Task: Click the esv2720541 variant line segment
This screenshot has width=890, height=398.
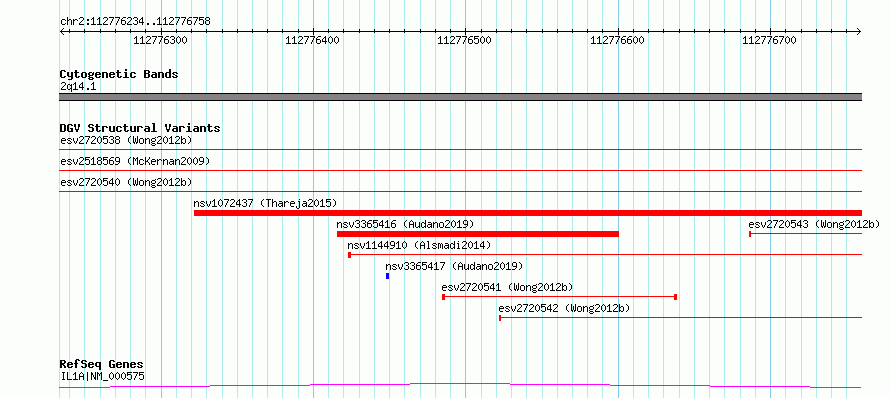Action: (560, 297)
